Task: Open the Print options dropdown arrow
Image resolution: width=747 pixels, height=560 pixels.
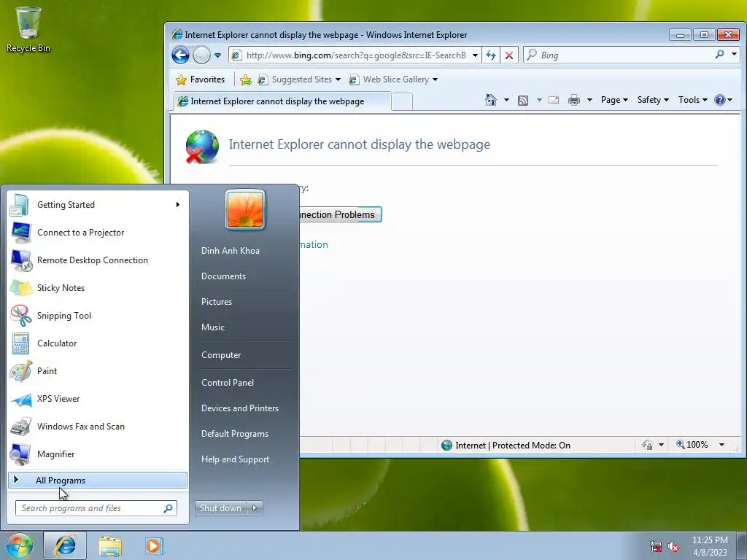Action: click(x=589, y=100)
